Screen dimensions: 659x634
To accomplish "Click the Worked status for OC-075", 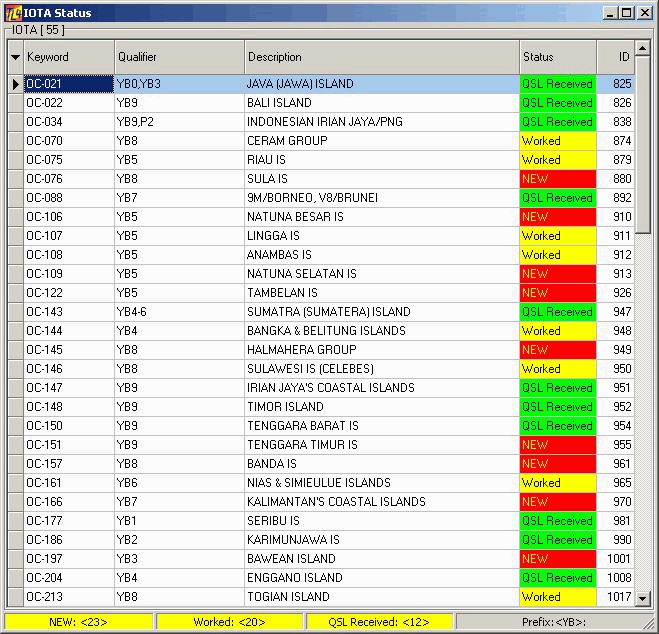I will tap(558, 160).
